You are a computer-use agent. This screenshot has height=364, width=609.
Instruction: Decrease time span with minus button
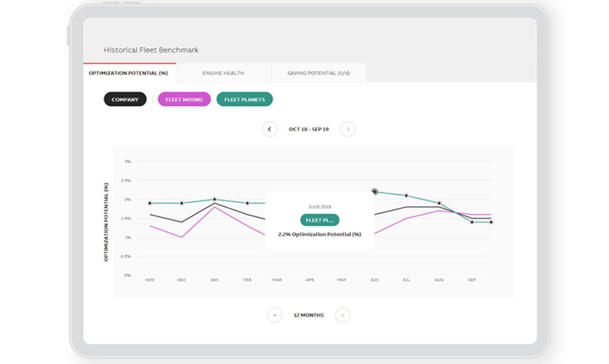pyautogui.click(x=275, y=315)
